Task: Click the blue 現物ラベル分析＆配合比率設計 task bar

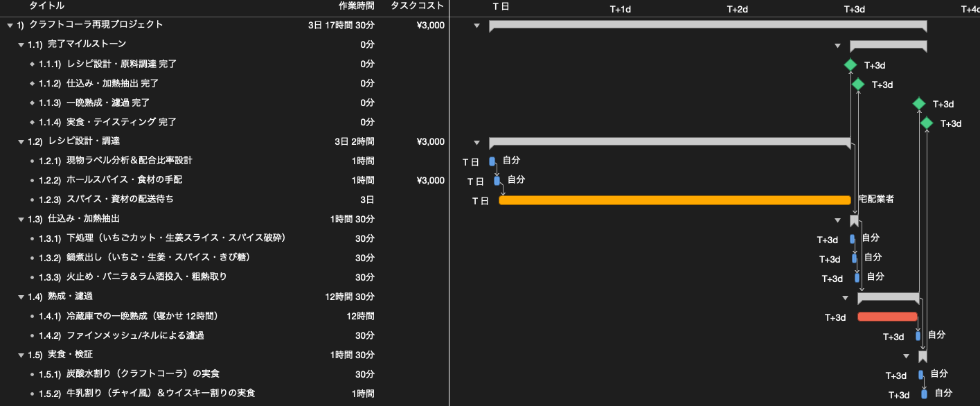Action: [492, 161]
